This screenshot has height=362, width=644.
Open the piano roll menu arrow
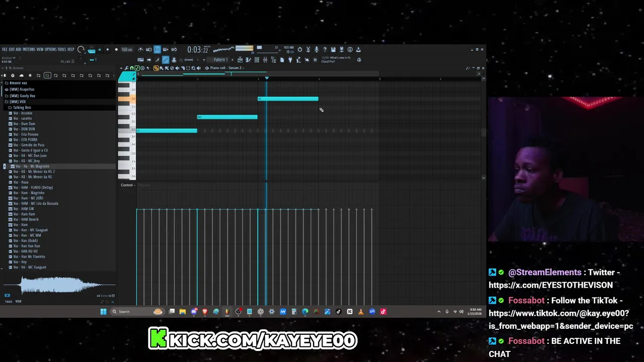[121, 68]
